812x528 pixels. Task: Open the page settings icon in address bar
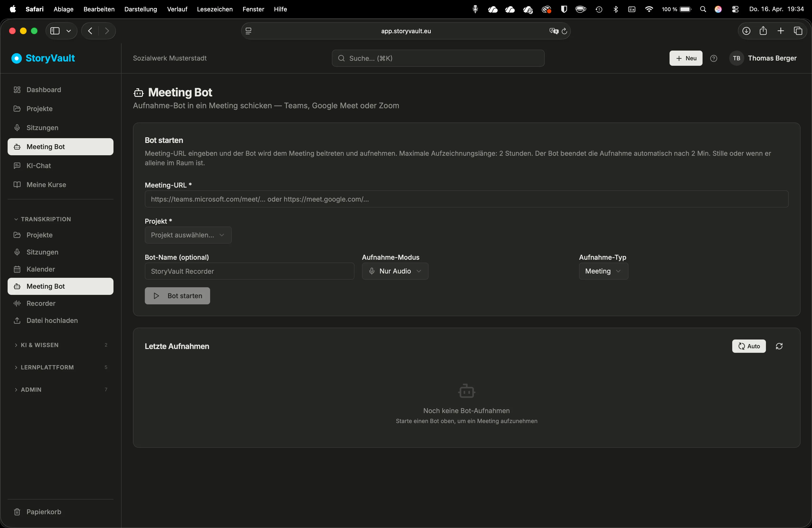[249, 31]
